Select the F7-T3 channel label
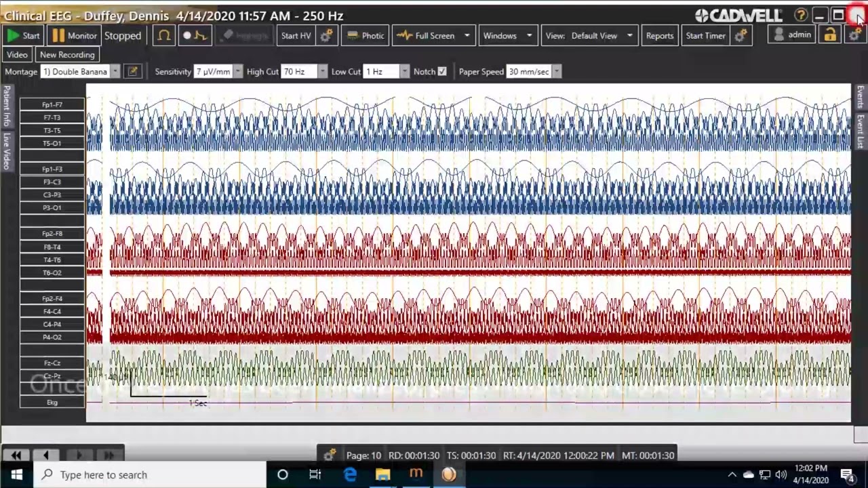Image resolution: width=868 pixels, height=488 pixels. [x=52, y=117]
